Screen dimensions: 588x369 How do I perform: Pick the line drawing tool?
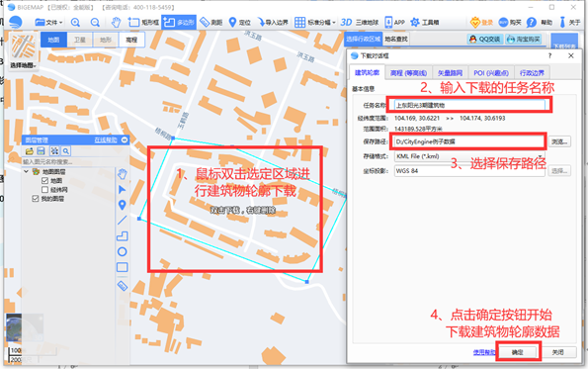pos(122,221)
